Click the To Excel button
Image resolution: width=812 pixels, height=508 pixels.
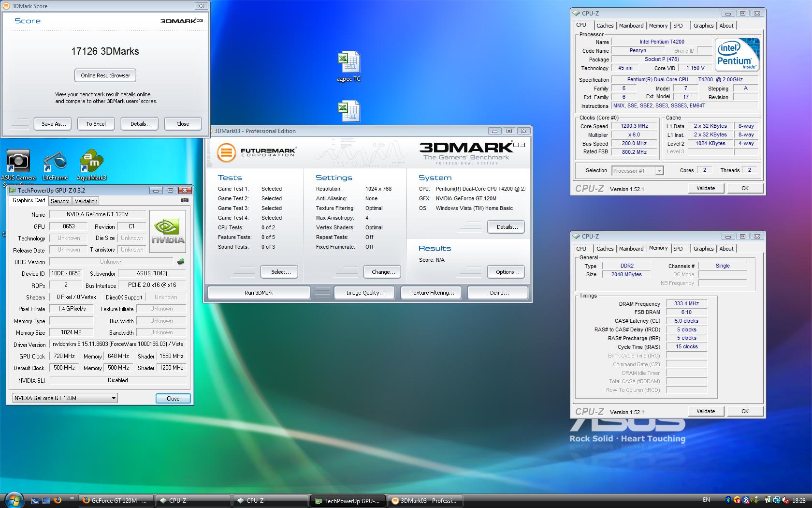click(96, 124)
